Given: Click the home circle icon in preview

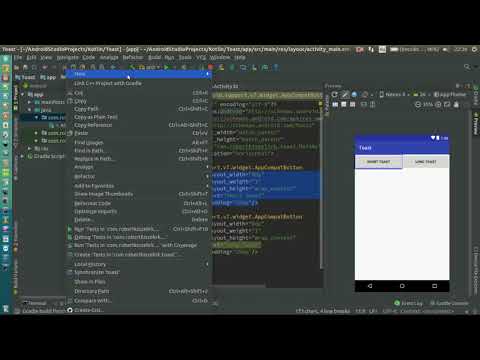Looking at the screenshot, I should click(402, 286).
